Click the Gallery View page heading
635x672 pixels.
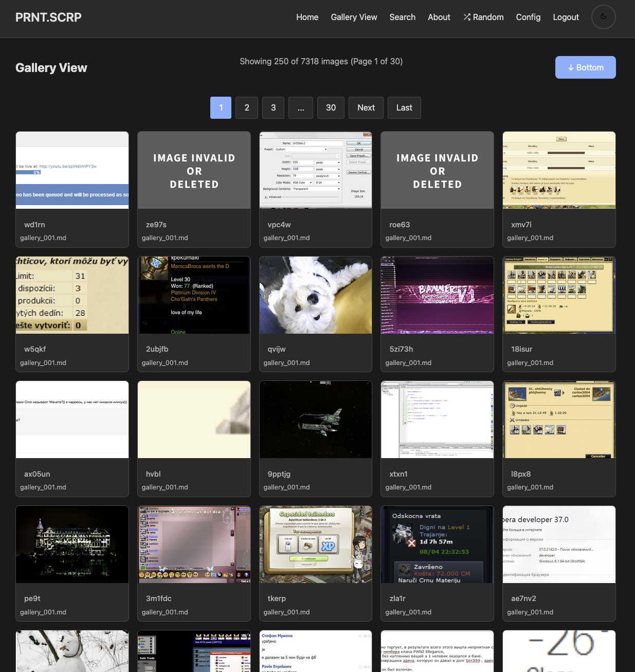(x=51, y=67)
